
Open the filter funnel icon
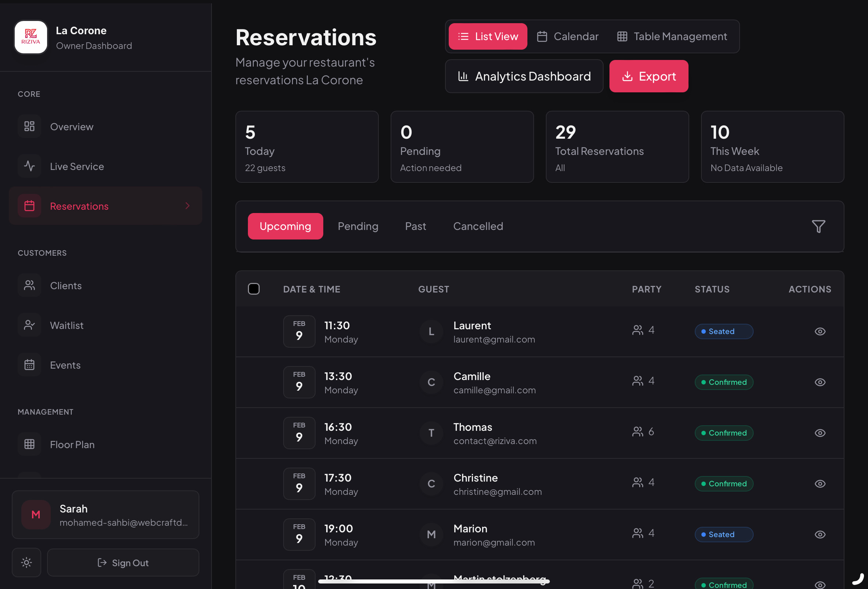(x=818, y=226)
